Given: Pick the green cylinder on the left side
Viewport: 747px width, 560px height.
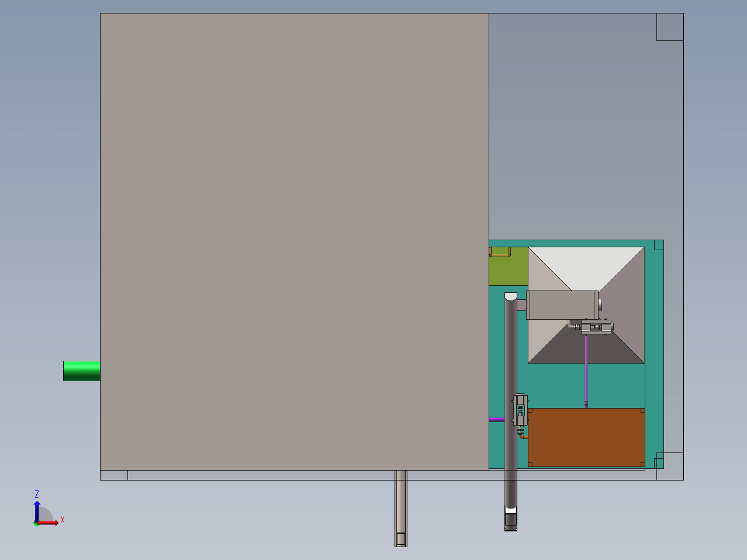Looking at the screenshot, I should point(82,371).
